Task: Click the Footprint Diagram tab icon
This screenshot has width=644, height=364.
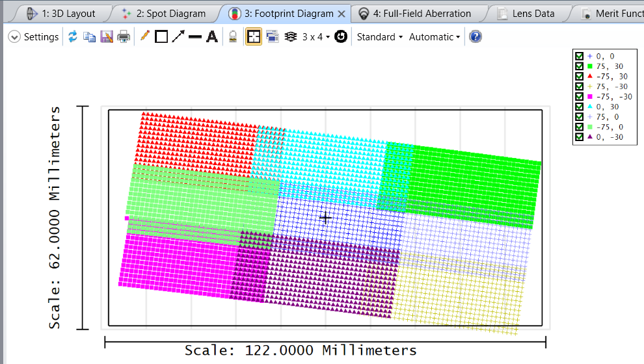Action: (235, 14)
